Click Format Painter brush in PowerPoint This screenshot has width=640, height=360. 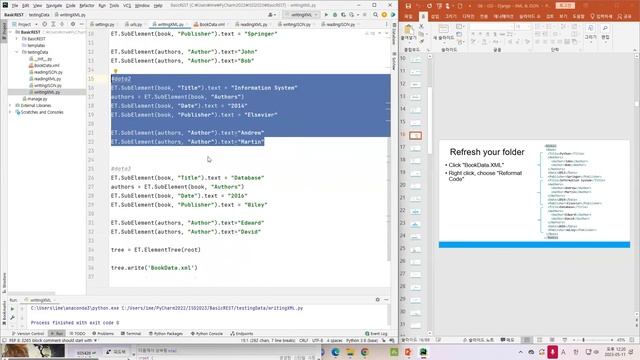[422, 41]
